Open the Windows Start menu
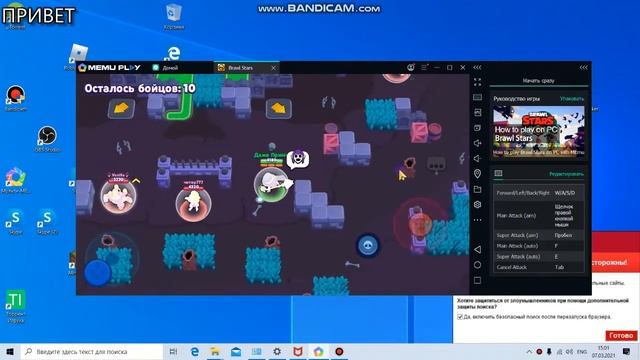The image size is (640, 360). (10, 351)
